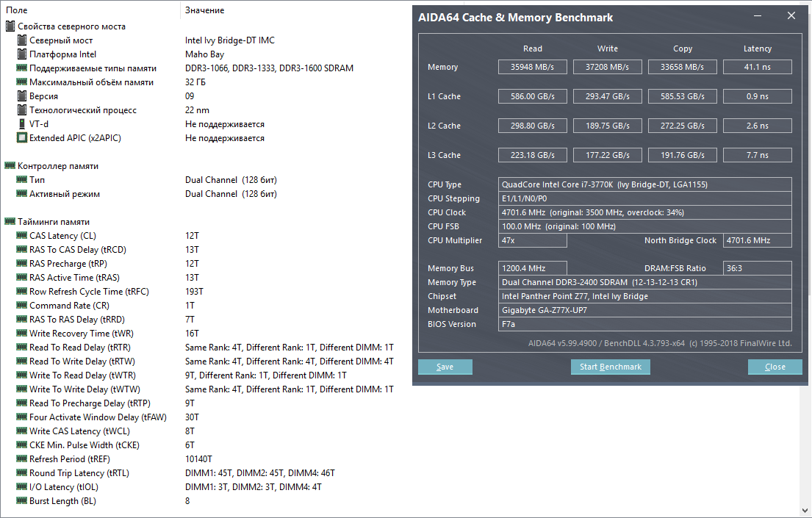Select the Read To Read Delay (tRTR) row
Image resolution: width=812 pixels, height=518 pixels.
pos(205,348)
